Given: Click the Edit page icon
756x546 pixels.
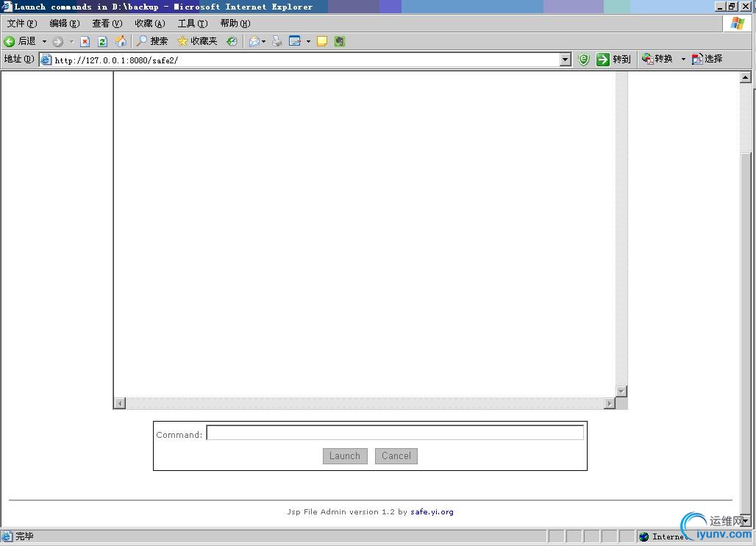Looking at the screenshot, I should click(x=295, y=41).
